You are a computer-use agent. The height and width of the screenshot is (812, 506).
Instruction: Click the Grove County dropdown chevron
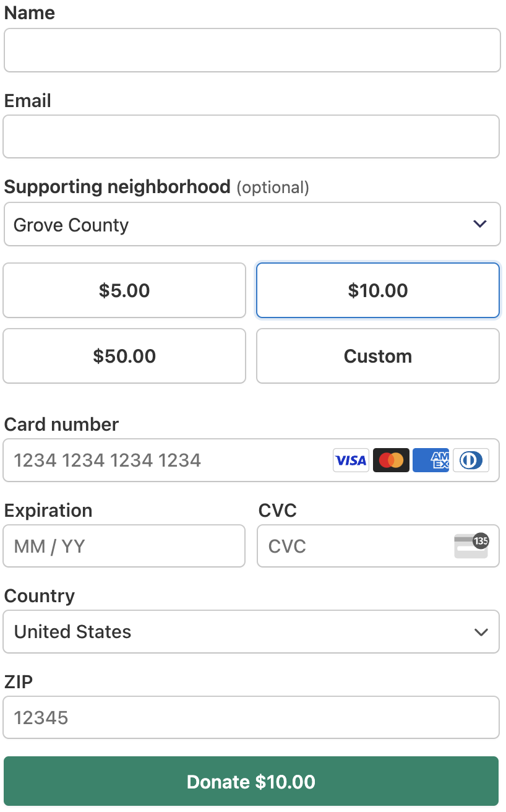pyautogui.click(x=480, y=224)
